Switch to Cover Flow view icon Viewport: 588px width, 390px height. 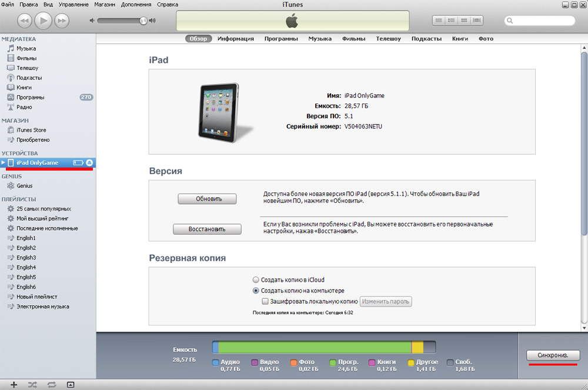[477, 20]
